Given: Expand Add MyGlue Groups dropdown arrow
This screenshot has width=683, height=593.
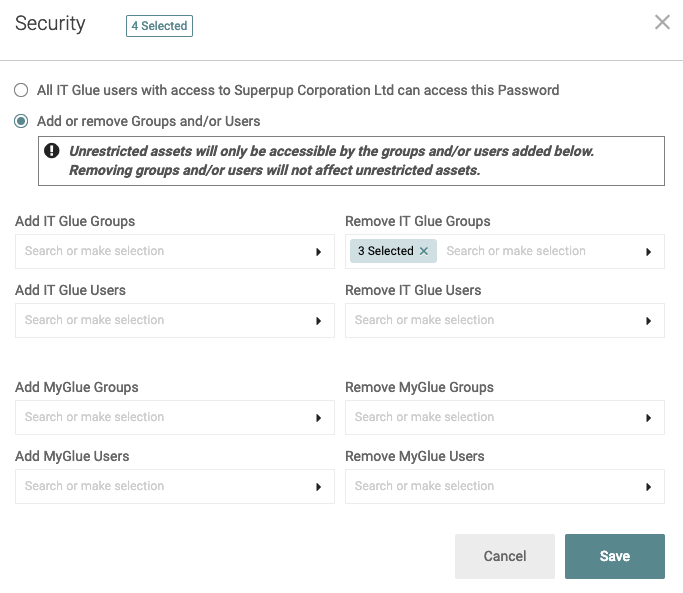Looking at the screenshot, I should coord(319,418).
